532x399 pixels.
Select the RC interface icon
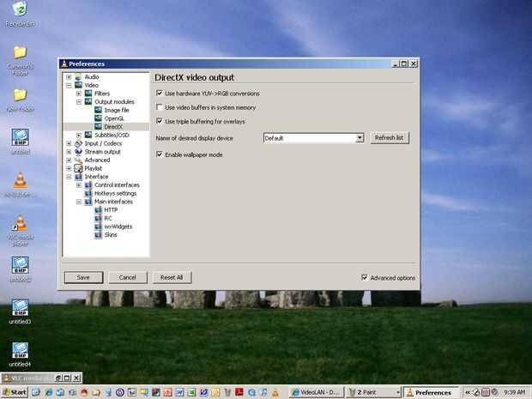[x=98, y=218]
